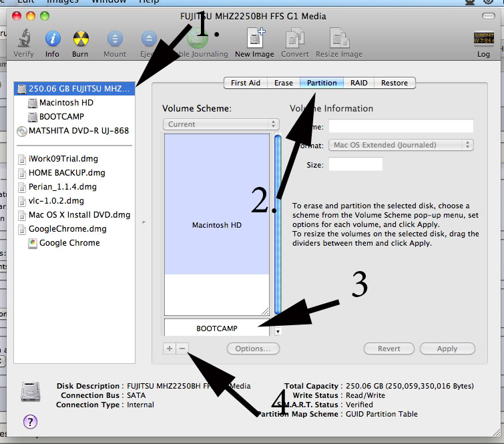Click GUID Partition Table scheme text
The width and height of the screenshot is (504, 444).
tap(382, 414)
